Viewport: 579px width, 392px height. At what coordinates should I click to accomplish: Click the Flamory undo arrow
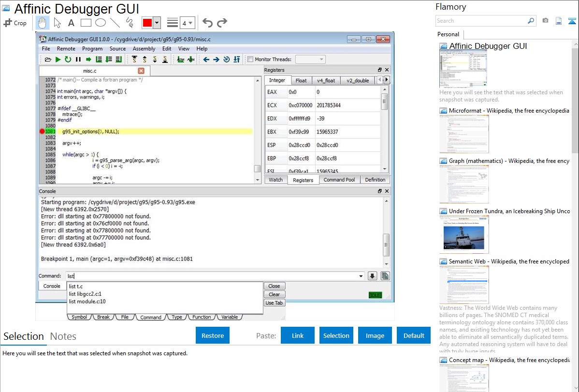pos(207,23)
